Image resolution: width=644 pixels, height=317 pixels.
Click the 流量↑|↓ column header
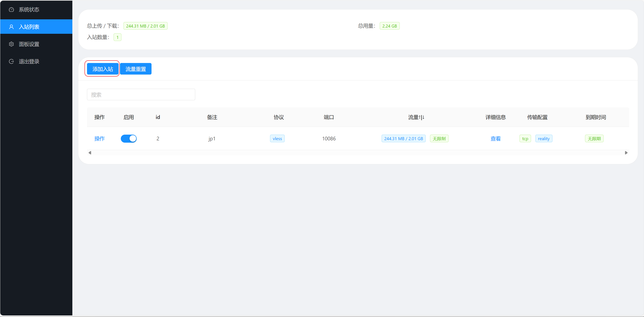pyautogui.click(x=416, y=117)
